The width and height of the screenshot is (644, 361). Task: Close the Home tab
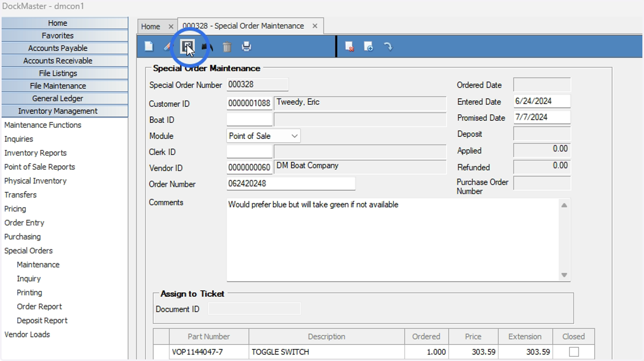point(171,26)
